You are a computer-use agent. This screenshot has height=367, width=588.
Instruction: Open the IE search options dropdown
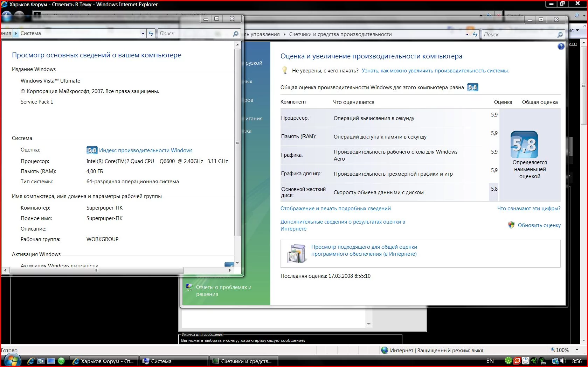(584, 16)
